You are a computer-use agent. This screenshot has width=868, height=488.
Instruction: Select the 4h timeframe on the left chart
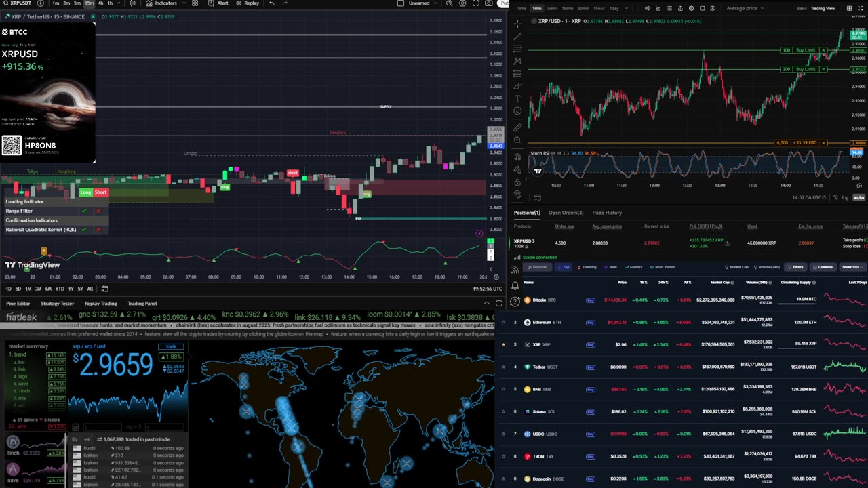pyautogui.click(x=100, y=3)
